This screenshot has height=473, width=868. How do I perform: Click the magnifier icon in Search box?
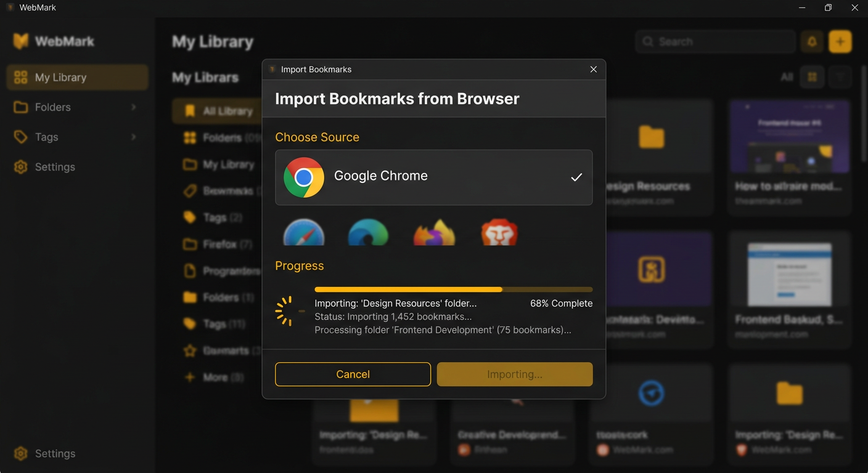pyautogui.click(x=648, y=42)
